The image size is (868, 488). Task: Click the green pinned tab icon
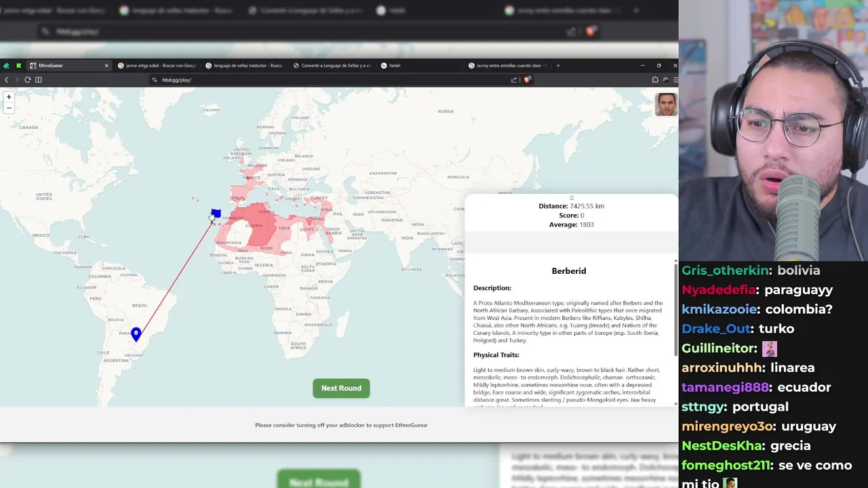click(6, 66)
